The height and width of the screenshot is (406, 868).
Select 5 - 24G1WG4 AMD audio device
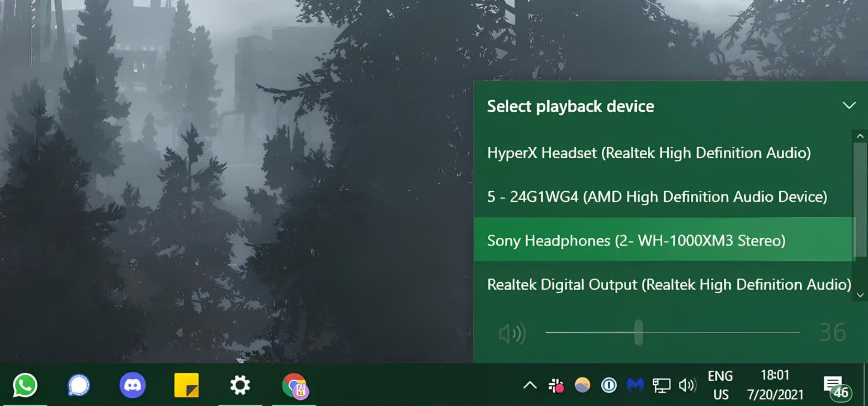(662, 197)
